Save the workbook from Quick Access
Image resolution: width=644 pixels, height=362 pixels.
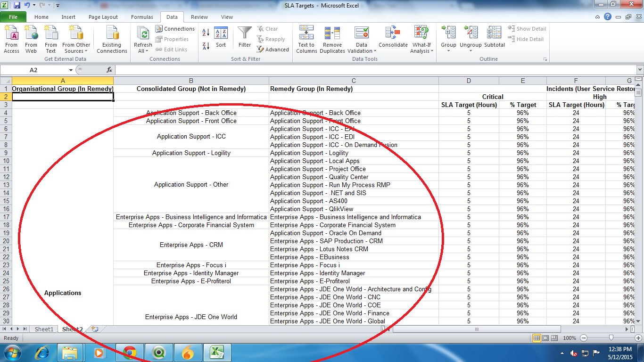pos(17,5)
